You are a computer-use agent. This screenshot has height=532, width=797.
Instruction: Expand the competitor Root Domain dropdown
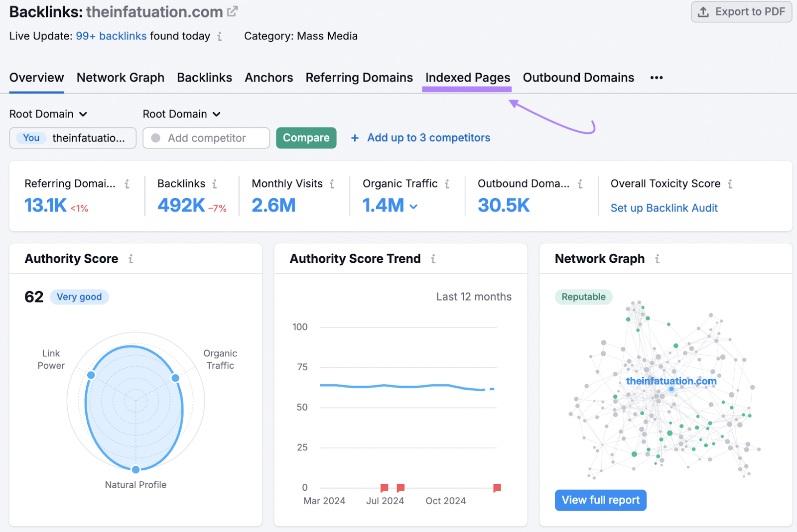click(x=181, y=114)
